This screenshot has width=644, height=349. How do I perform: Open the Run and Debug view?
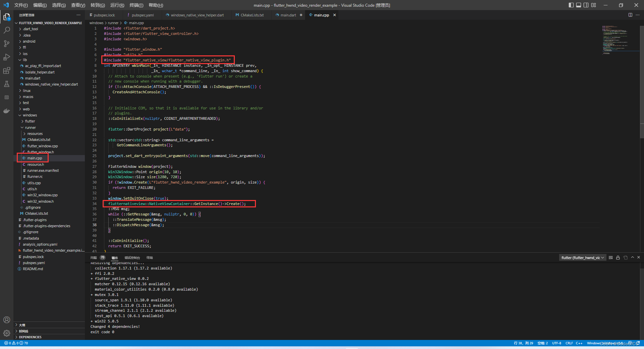[7, 57]
